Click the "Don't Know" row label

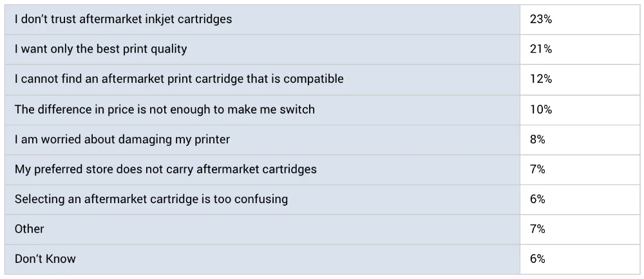click(45, 259)
